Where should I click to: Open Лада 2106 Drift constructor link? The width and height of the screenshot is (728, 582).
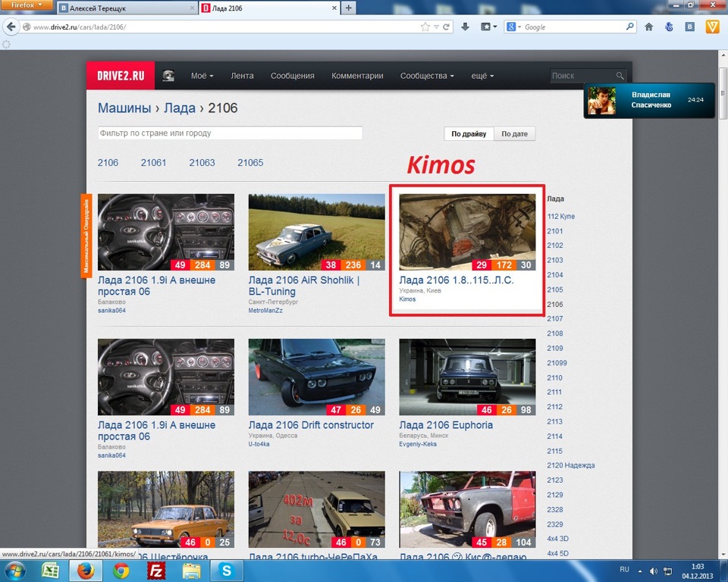point(311,424)
